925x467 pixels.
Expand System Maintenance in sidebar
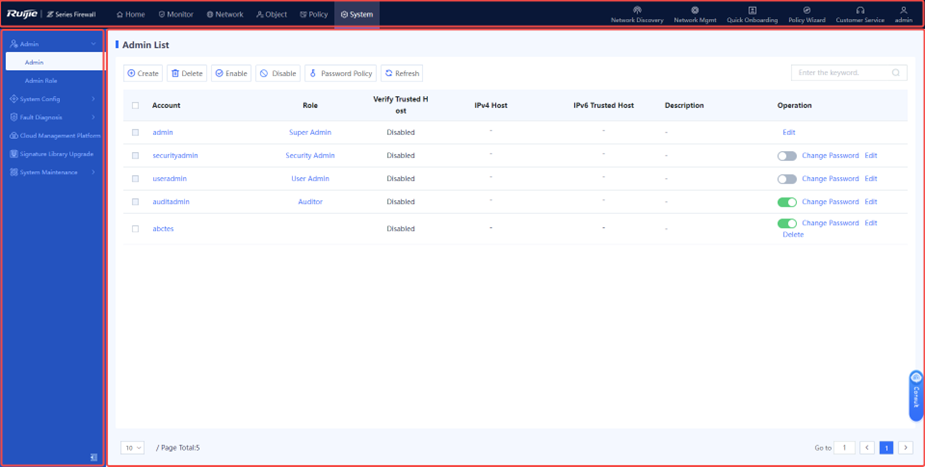[x=93, y=172]
